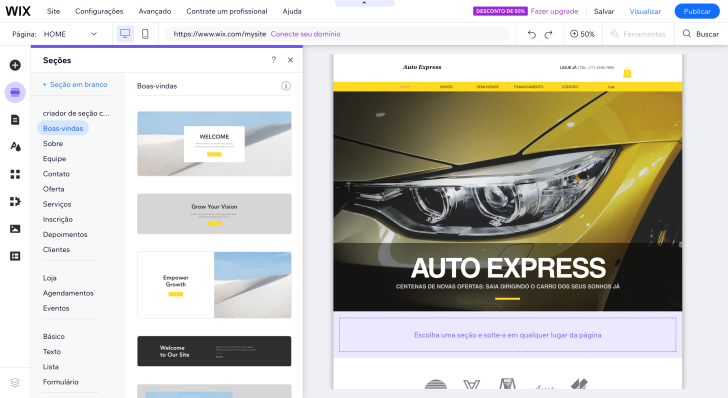Click the section drop zone placeholder on page
Image resolution: width=728 pixels, height=398 pixels.
pos(507,335)
